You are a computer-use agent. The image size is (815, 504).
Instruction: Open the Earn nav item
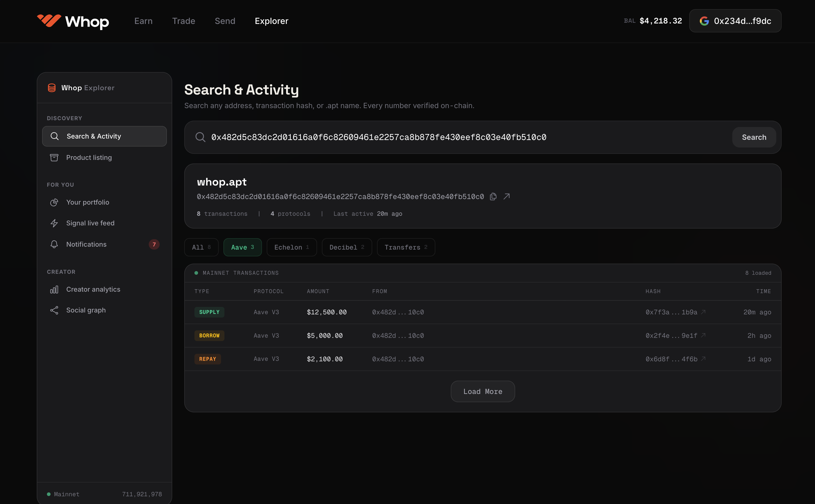143,21
